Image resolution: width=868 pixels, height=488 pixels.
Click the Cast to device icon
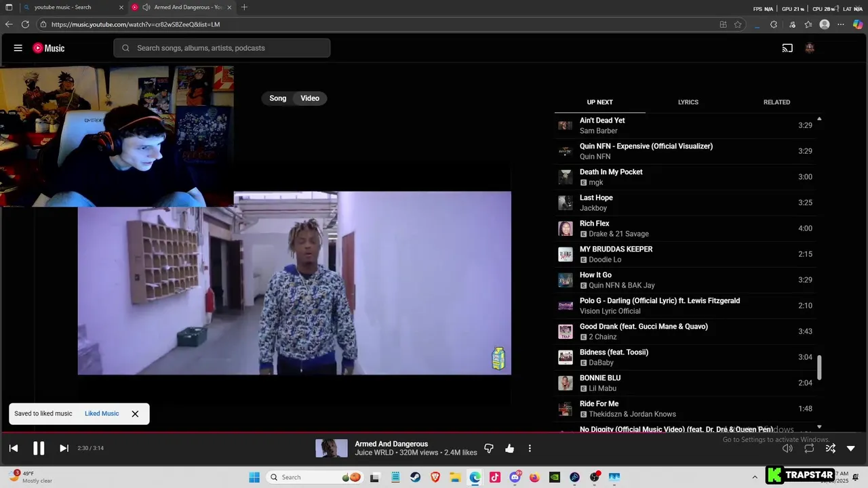coord(787,48)
